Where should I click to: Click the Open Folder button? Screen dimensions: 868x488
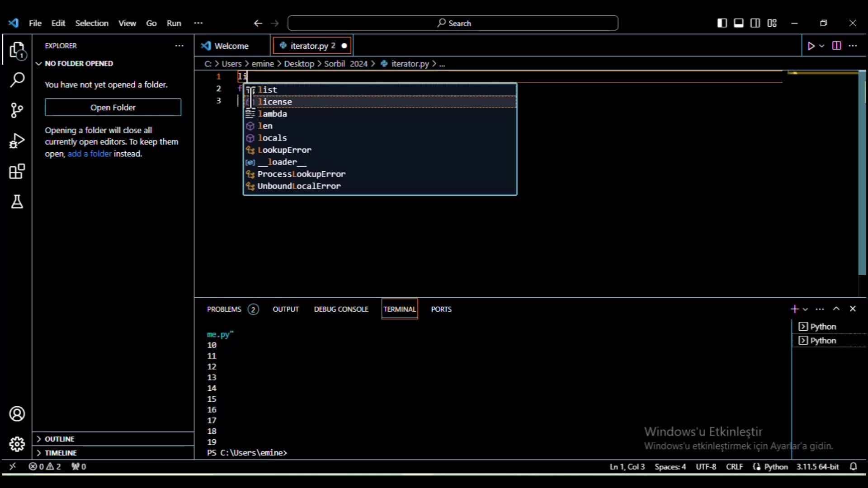tap(113, 108)
